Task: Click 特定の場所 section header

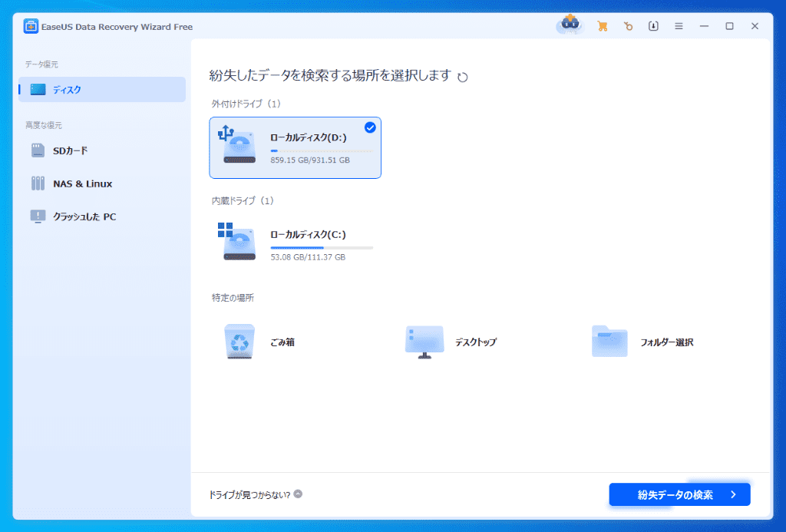Action: 233,298
